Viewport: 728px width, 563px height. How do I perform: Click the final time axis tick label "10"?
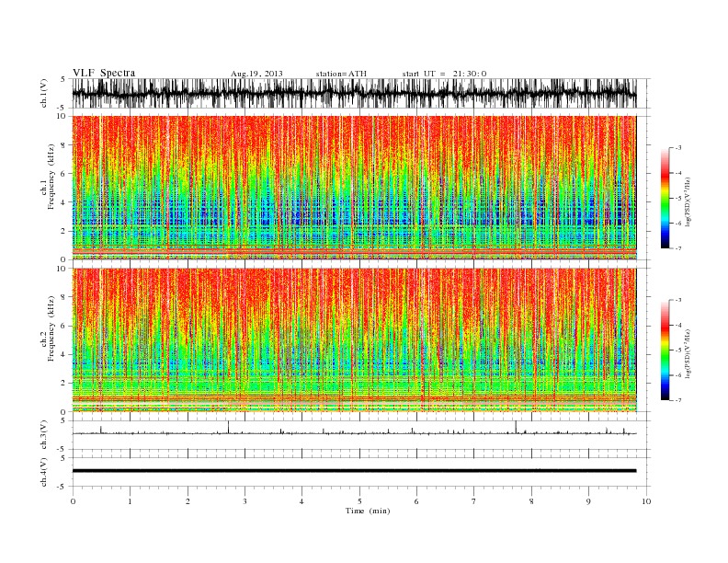point(646,501)
